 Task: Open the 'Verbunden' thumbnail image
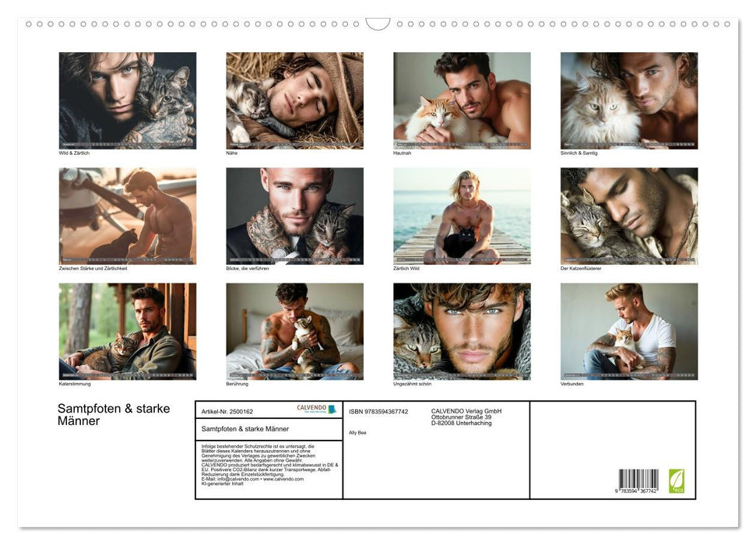[x=629, y=332]
